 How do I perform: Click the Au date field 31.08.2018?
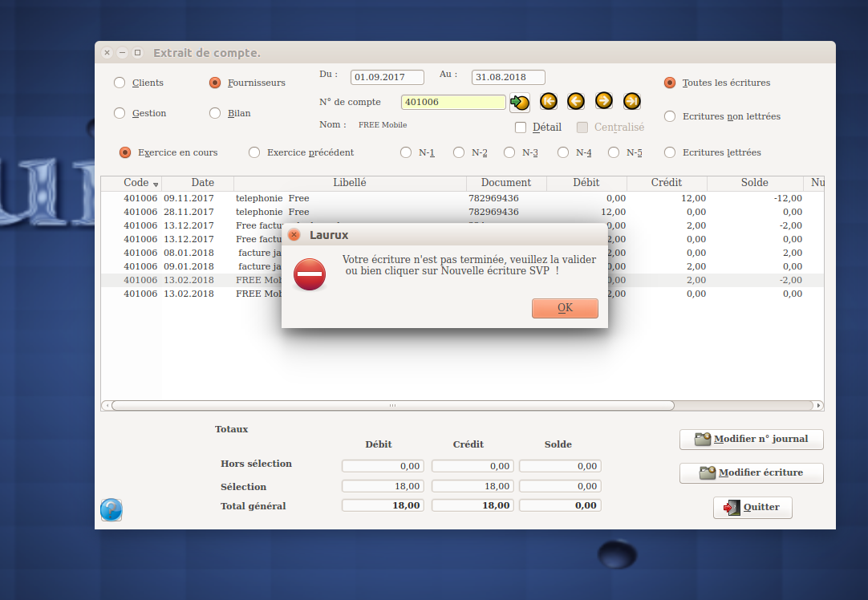click(508, 77)
